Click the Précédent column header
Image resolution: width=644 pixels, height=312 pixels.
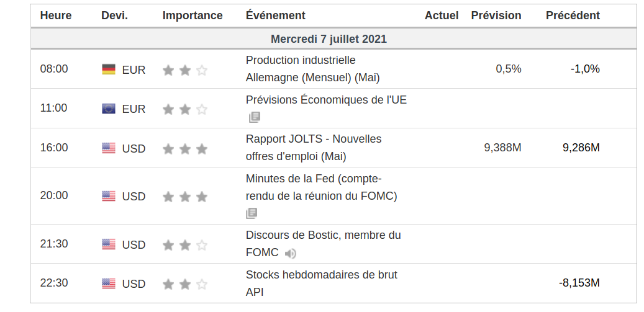(x=573, y=16)
